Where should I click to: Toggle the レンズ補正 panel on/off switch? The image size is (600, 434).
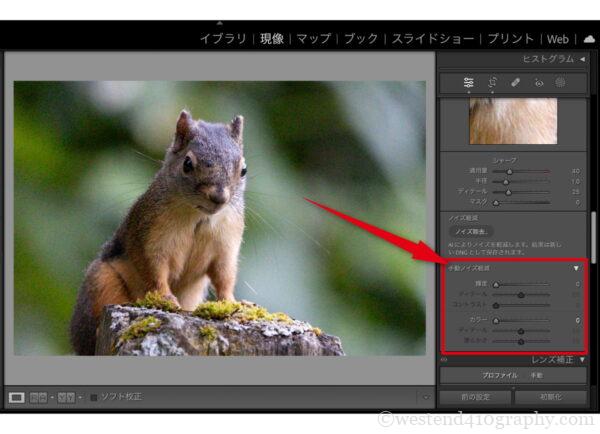(444, 359)
